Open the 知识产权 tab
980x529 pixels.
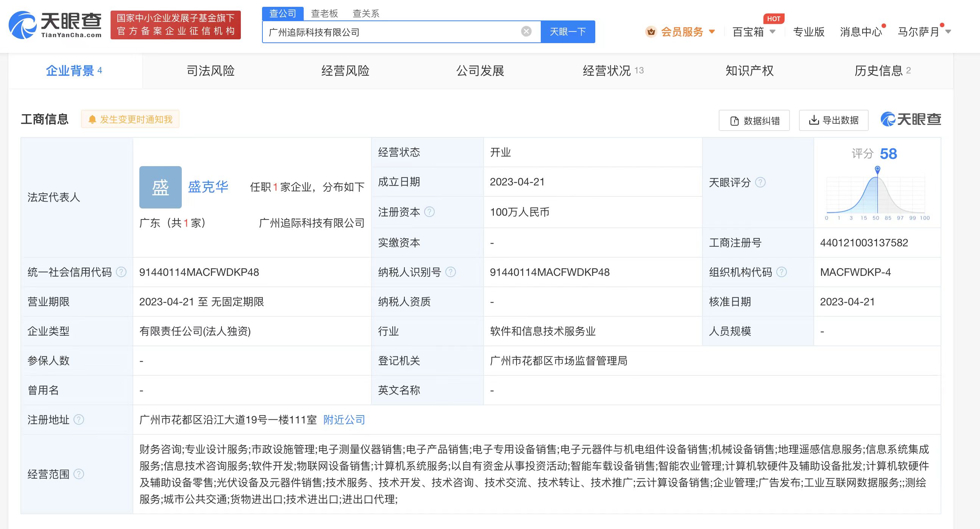click(x=749, y=71)
